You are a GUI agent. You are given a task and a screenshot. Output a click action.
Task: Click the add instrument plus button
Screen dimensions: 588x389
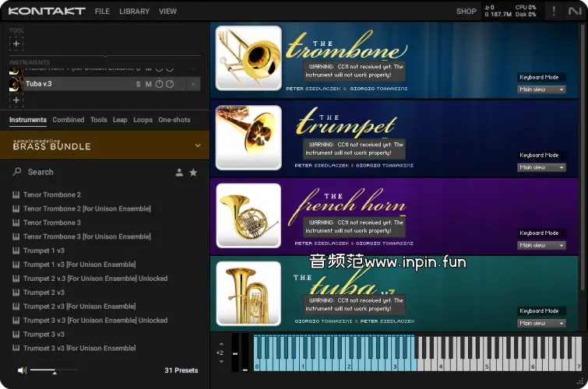(16, 100)
